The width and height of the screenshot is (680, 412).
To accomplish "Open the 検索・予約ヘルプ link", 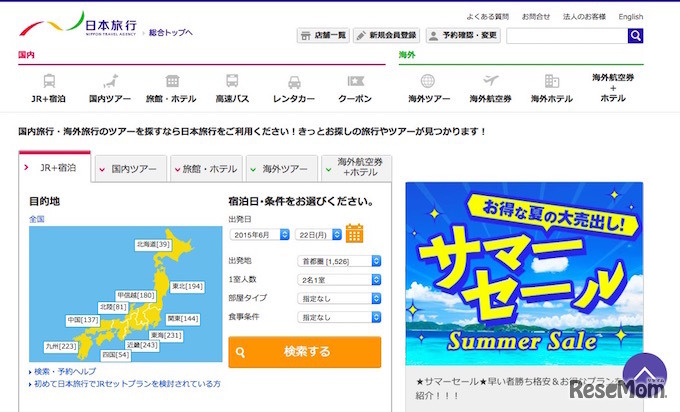I will point(65,372).
